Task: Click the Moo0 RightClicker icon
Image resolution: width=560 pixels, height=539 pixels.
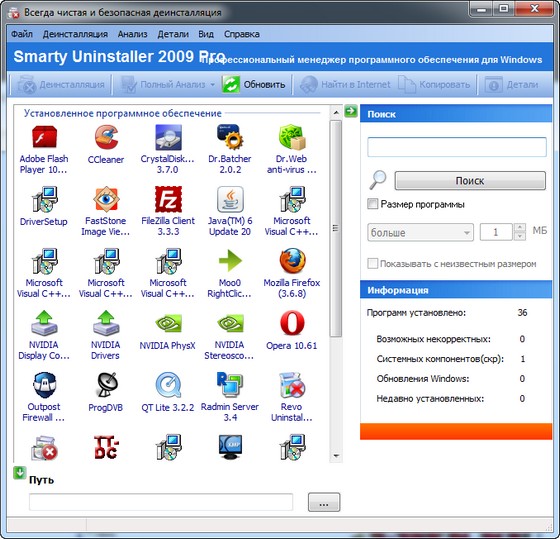Action: 230,261
